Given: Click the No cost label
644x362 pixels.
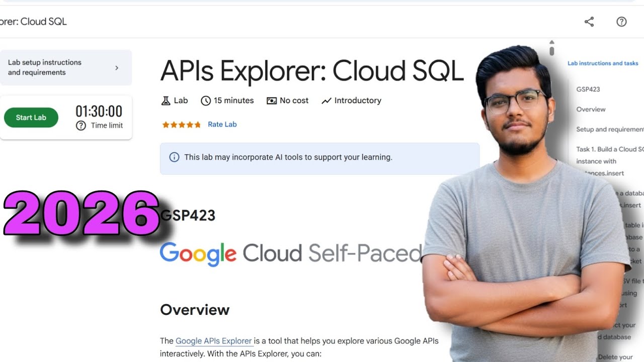Looking at the screenshot, I should coord(294,101).
